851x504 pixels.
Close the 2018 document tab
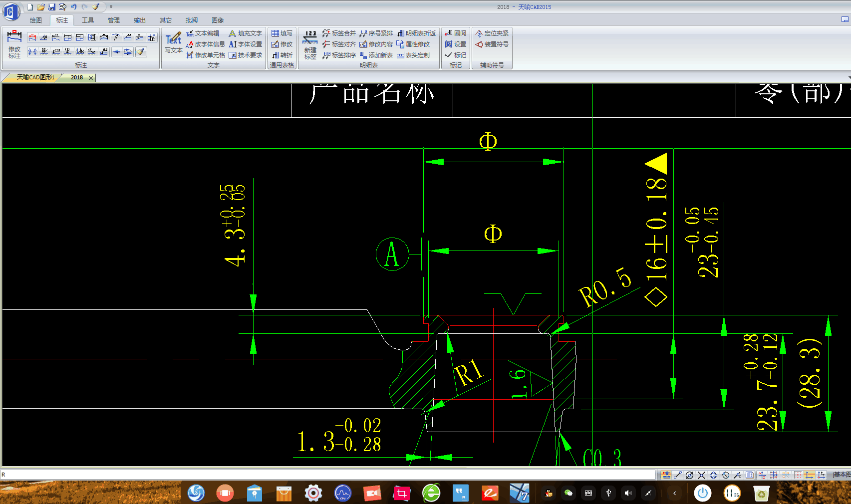tap(91, 78)
